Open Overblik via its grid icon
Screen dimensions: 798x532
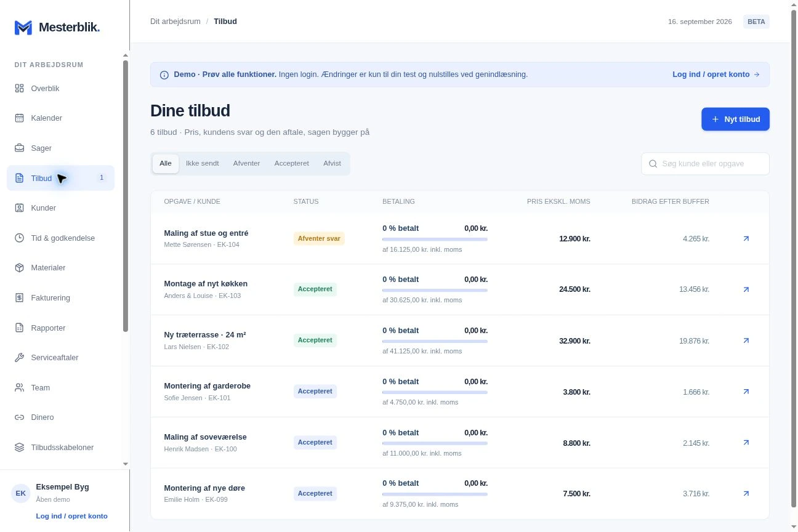coord(19,88)
